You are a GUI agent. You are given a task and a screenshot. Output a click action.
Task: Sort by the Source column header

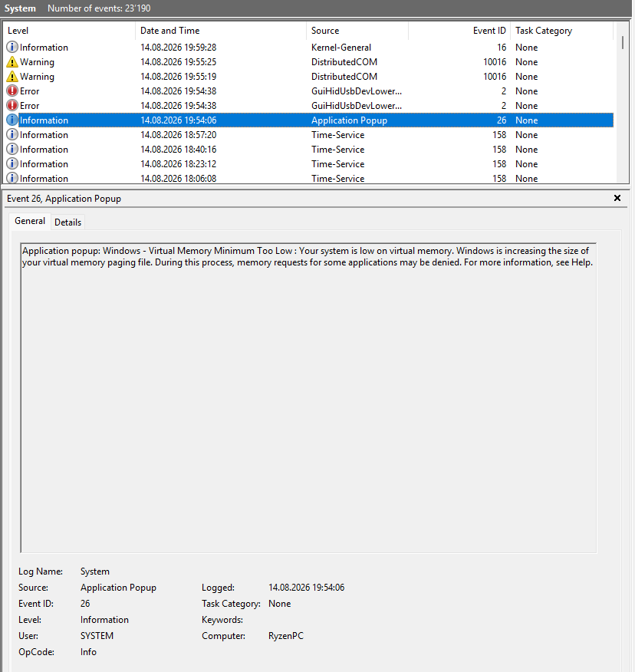[357, 31]
